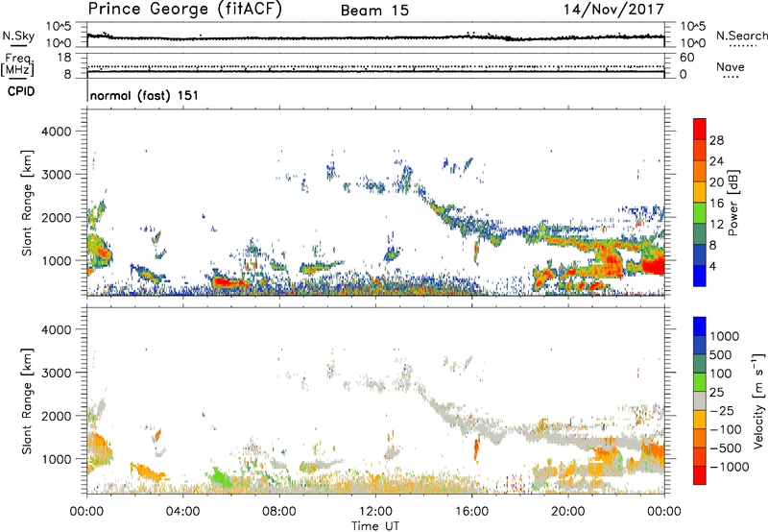The image size is (768, 532).
Task: Click the "12" power colorbar value
Action: pos(716,225)
